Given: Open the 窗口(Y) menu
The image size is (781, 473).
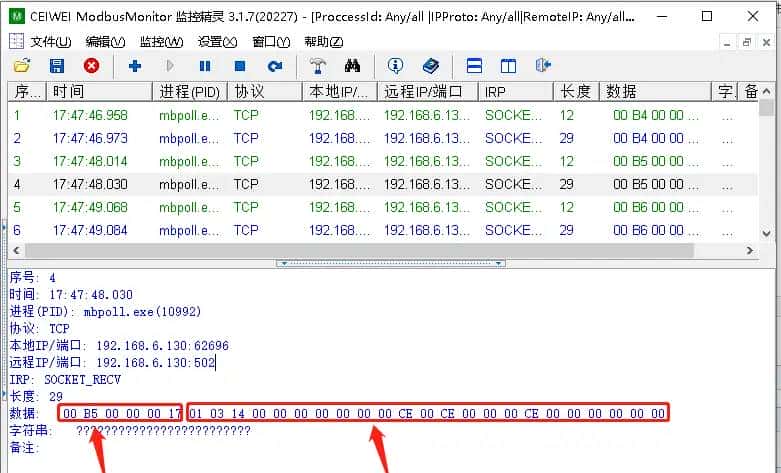Looking at the screenshot, I should [271, 42].
